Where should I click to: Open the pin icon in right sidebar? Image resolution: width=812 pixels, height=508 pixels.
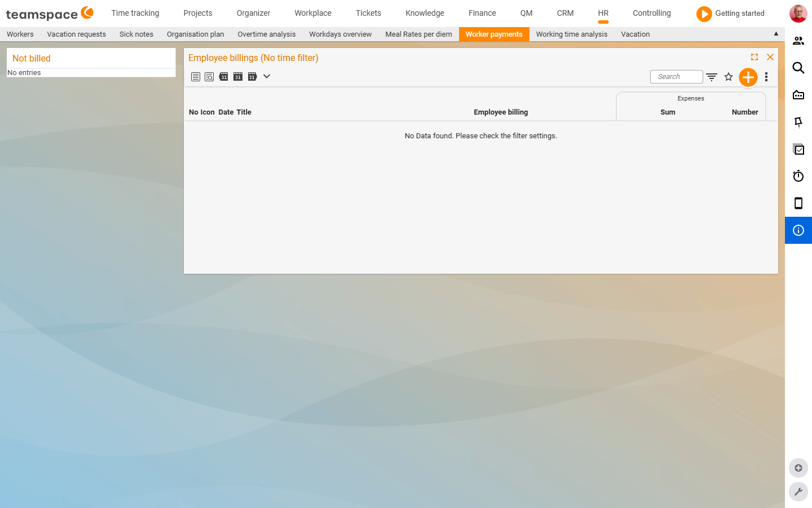[798, 122]
